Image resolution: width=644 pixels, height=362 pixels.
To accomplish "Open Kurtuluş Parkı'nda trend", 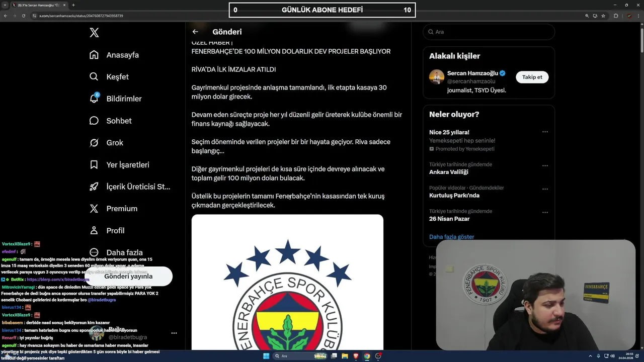I will coord(454,195).
